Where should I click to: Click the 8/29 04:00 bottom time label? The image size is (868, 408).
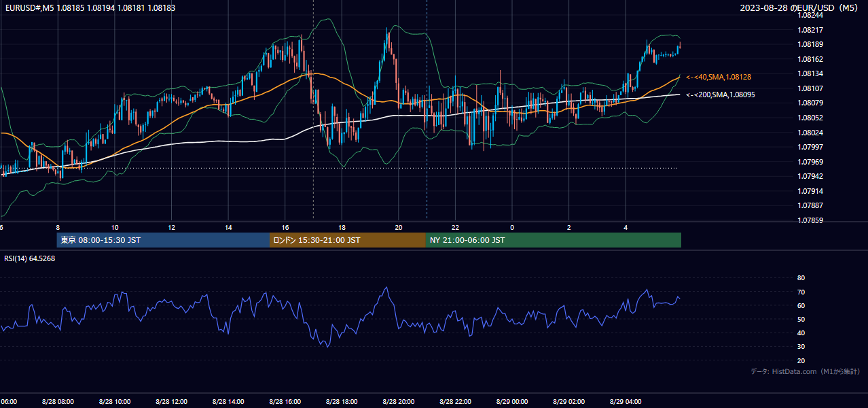[625, 402]
